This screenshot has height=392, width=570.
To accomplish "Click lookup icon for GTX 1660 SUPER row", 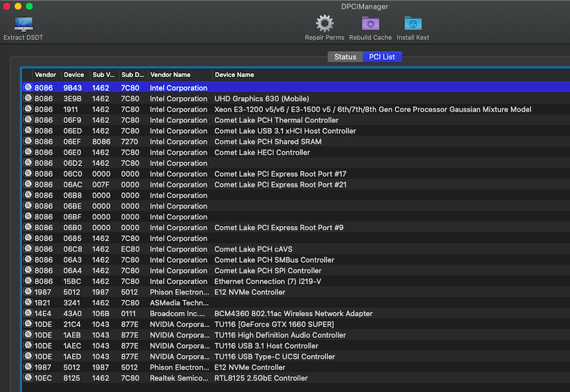I will click(x=28, y=324).
